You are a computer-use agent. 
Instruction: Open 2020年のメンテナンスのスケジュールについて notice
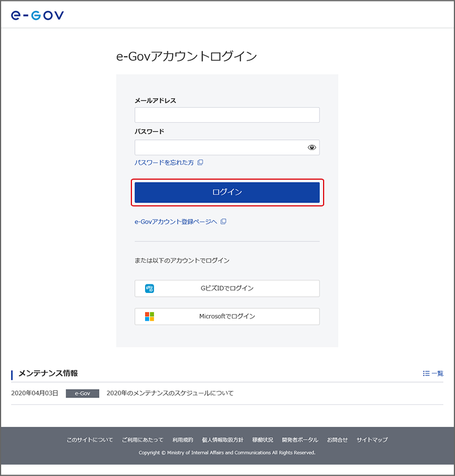click(170, 393)
